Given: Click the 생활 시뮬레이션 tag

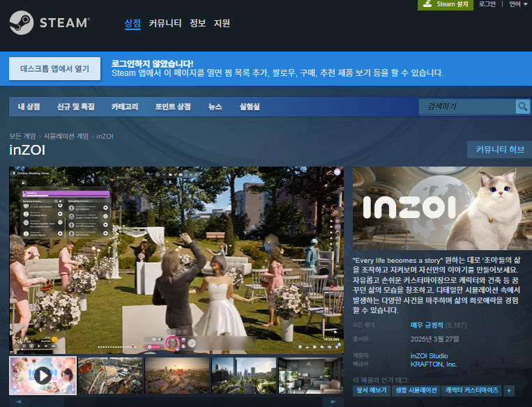Looking at the screenshot, I should 416,391.
